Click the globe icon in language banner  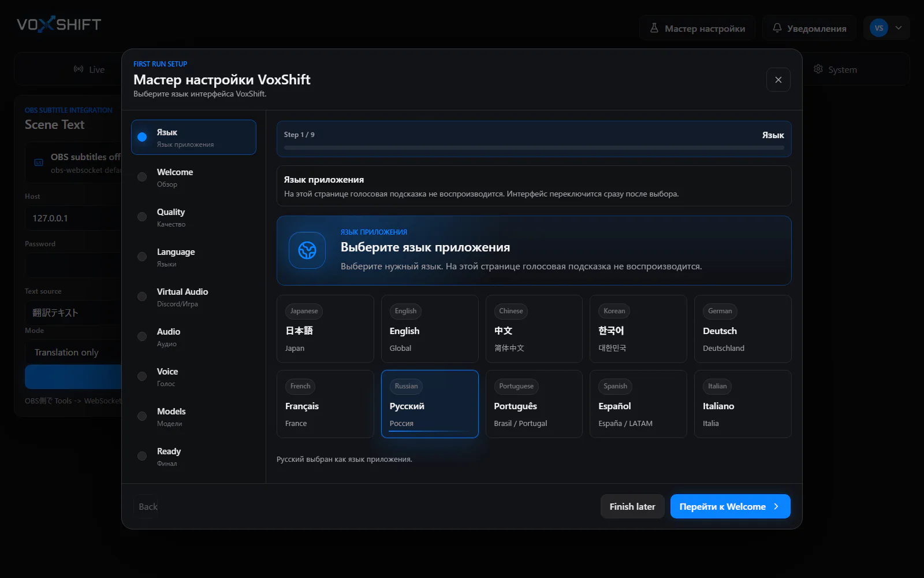click(x=307, y=250)
